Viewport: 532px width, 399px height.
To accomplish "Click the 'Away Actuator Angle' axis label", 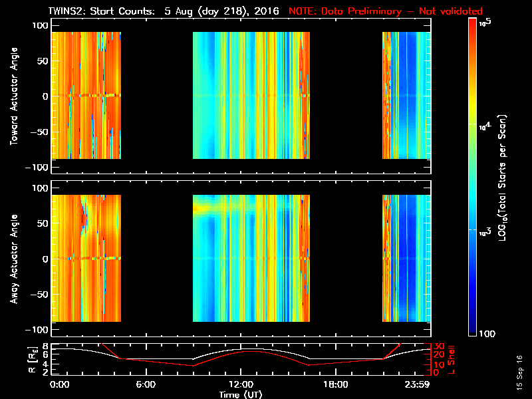I will point(14,259).
